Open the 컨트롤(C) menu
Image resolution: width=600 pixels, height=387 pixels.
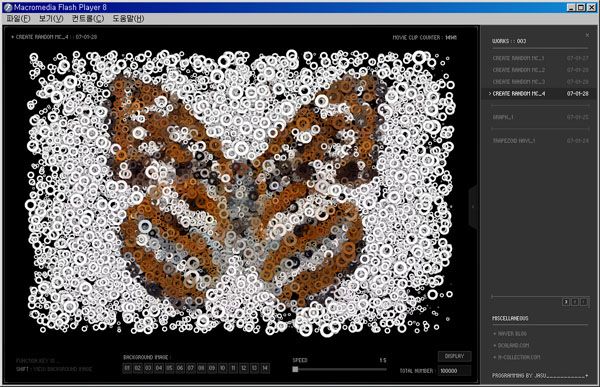click(x=88, y=18)
